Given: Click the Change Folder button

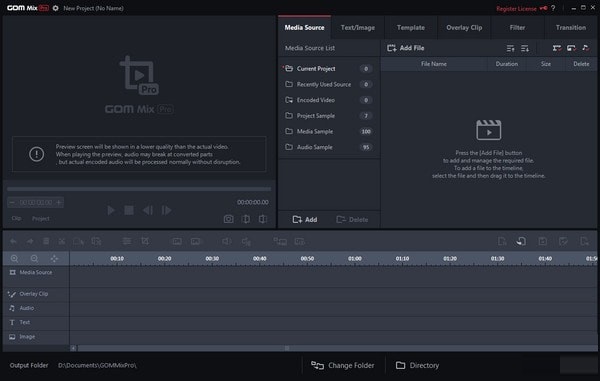Looking at the screenshot, I should coord(343,365).
